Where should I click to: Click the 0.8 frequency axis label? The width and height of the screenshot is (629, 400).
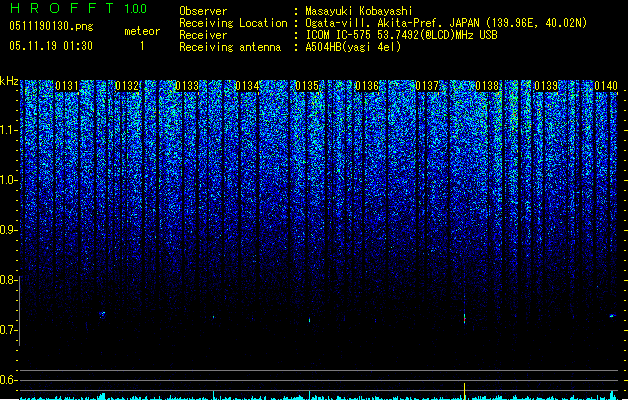pos(8,280)
